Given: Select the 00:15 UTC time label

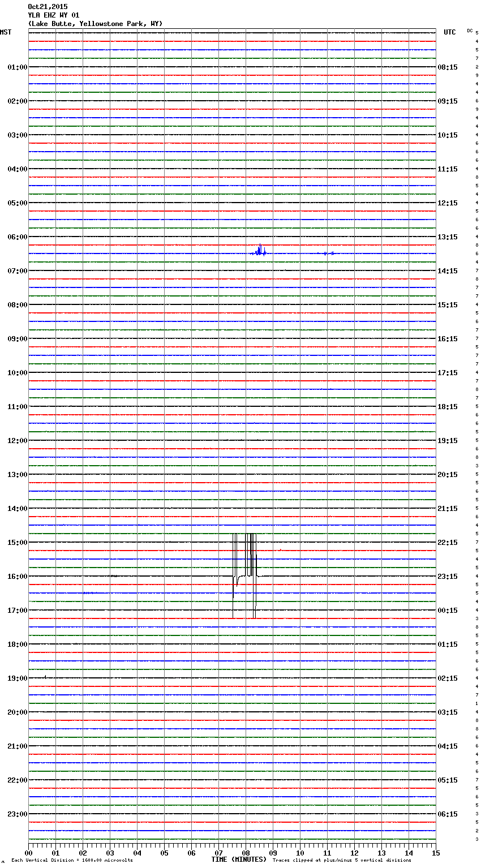Looking at the screenshot, I should (x=448, y=611).
